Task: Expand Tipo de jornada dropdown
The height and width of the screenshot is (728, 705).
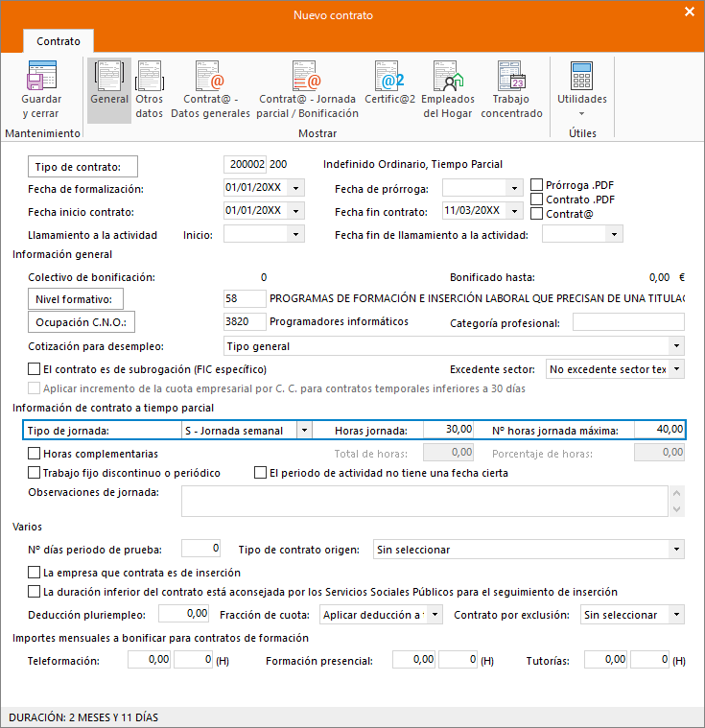Action: pyautogui.click(x=304, y=431)
